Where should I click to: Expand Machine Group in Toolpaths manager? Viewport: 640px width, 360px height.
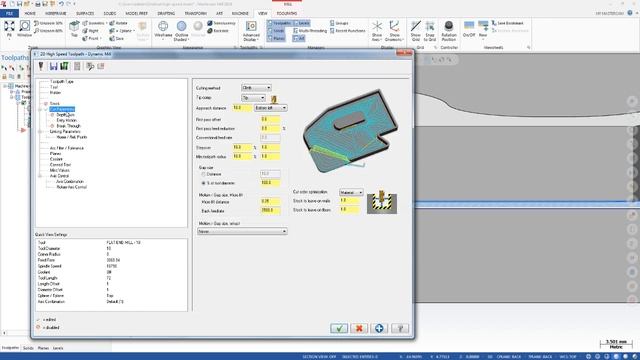click(x=5, y=86)
